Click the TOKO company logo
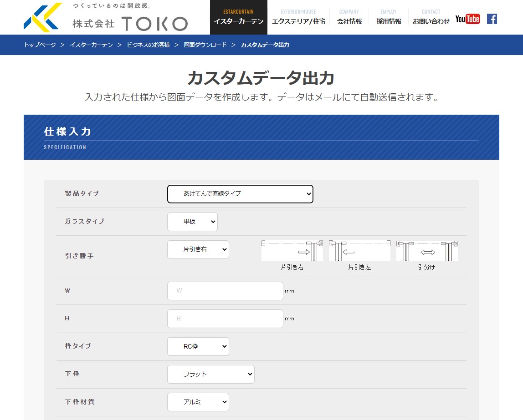This screenshot has height=420, width=523. [x=106, y=17]
